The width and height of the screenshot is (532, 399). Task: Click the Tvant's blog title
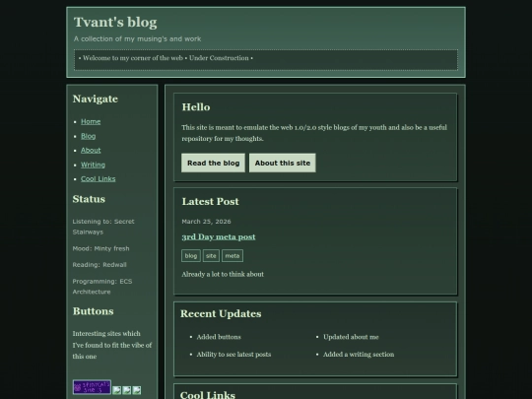click(115, 23)
